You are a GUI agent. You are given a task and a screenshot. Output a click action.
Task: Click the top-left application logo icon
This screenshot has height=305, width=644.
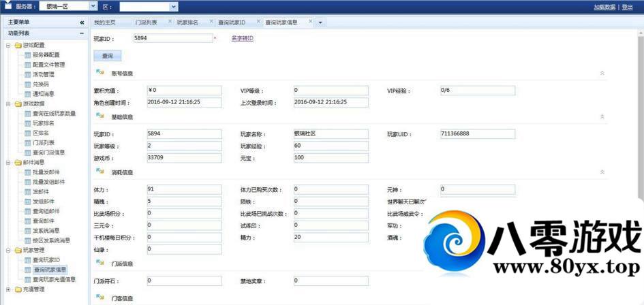pyautogui.click(x=7, y=5)
